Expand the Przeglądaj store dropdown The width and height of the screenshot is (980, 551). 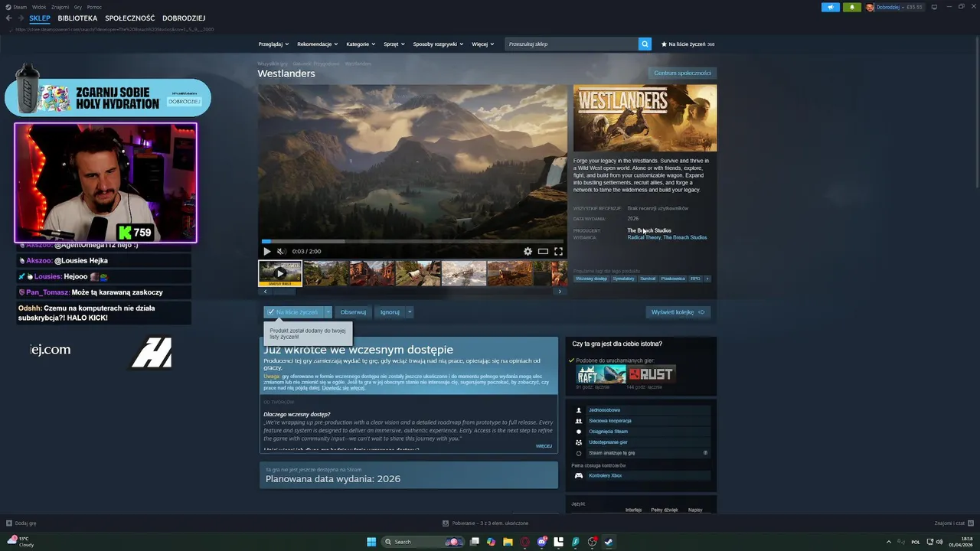pos(273,44)
